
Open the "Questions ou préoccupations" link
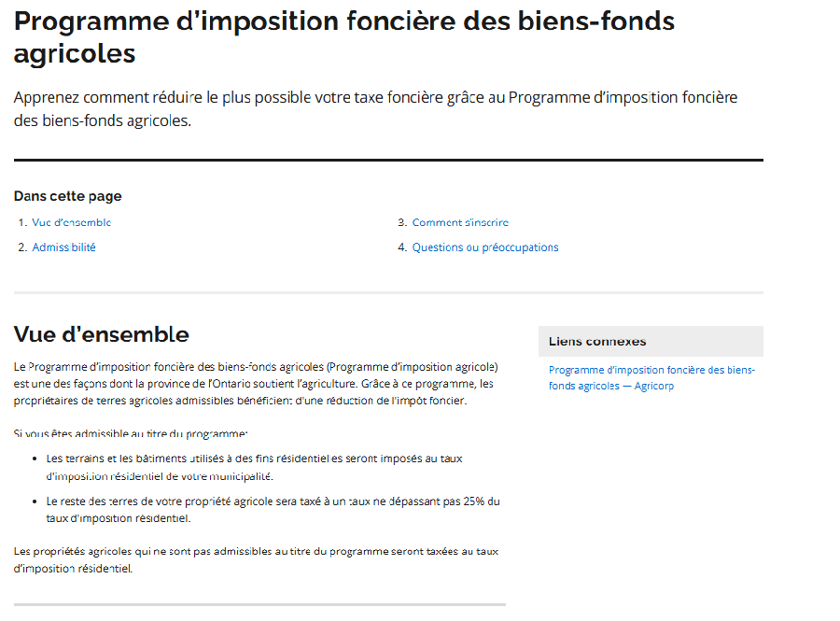485,247
